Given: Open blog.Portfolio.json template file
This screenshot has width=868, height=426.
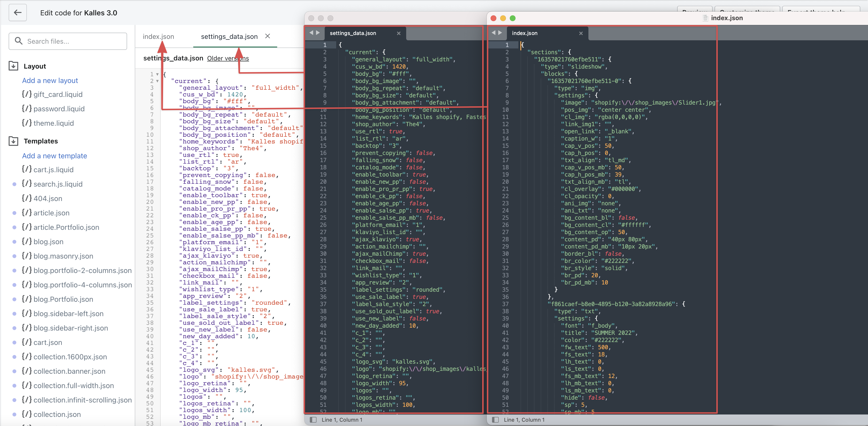Looking at the screenshot, I should tap(63, 299).
